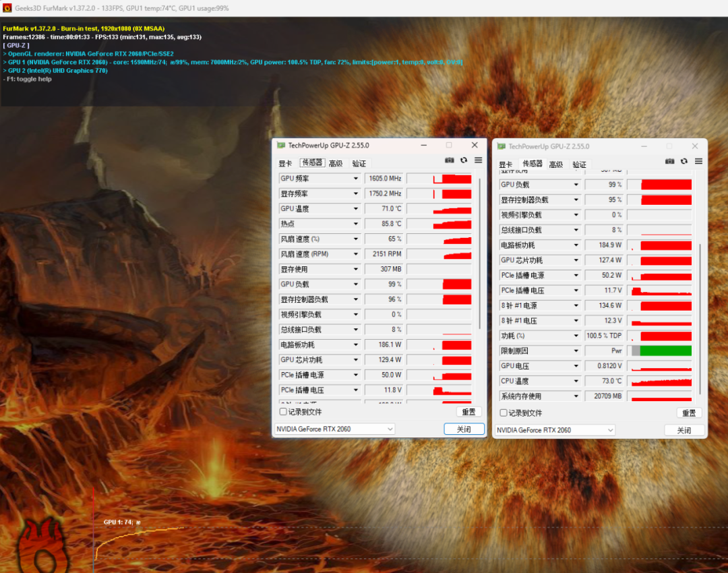Click the 电路板功耗 186.1 W value in left window
Screen dimensions: 728x573
click(384, 344)
